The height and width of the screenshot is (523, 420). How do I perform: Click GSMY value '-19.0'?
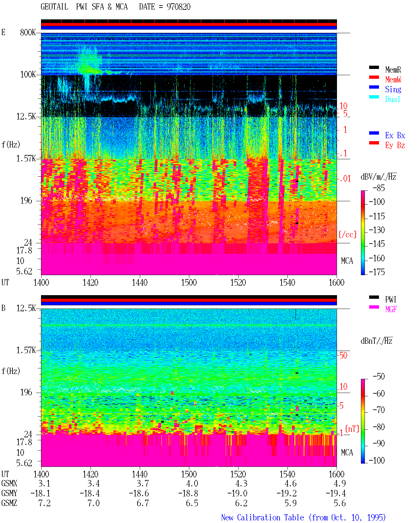tap(237, 493)
